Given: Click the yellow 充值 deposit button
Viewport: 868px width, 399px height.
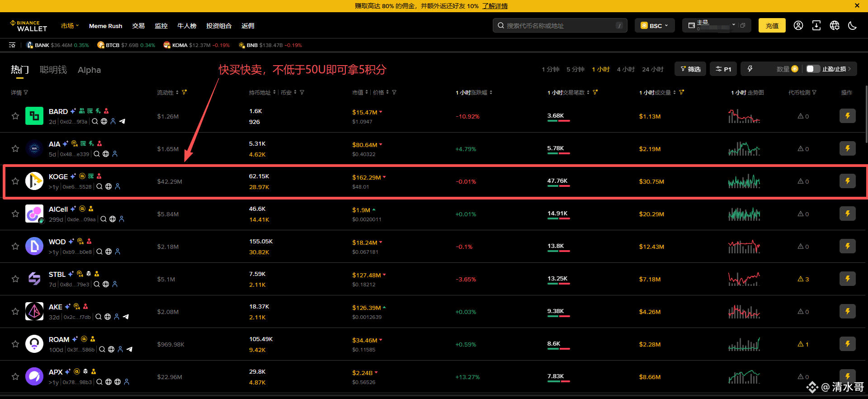Looking at the screenshot, I should (772, 26).
